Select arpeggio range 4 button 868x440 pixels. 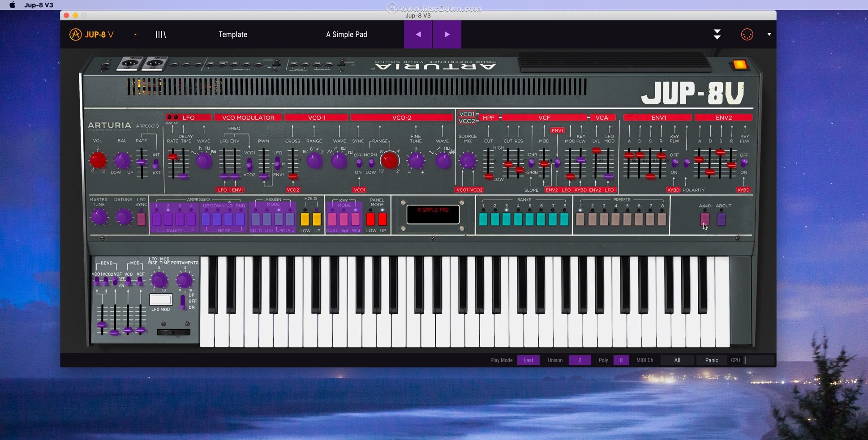tap(191, 219)
